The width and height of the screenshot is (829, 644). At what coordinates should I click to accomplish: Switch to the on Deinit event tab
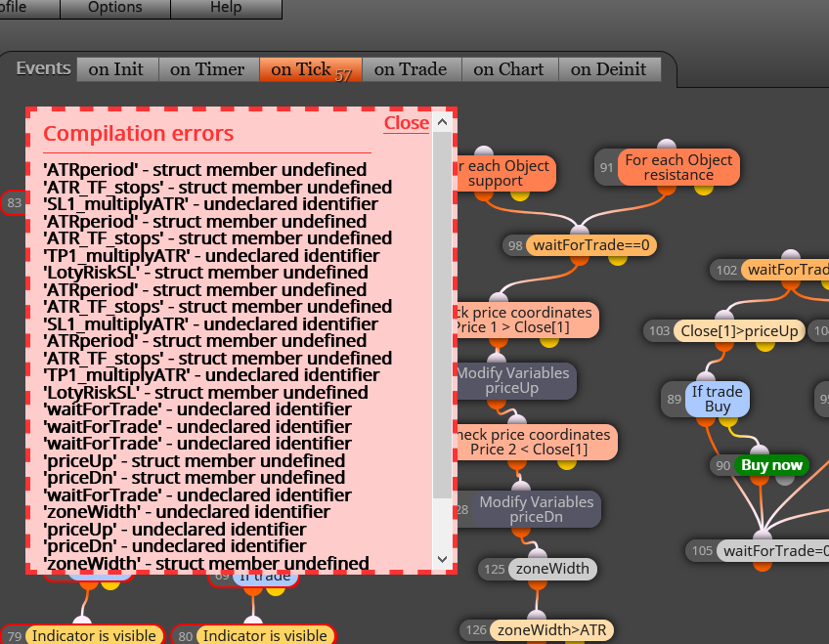(x=609, y=69)
